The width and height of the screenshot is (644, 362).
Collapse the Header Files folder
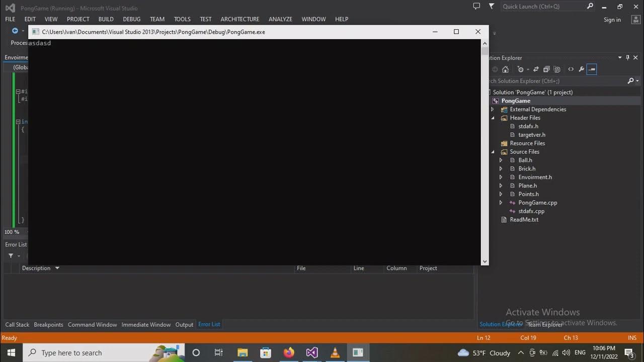click(x=493, y=118)
